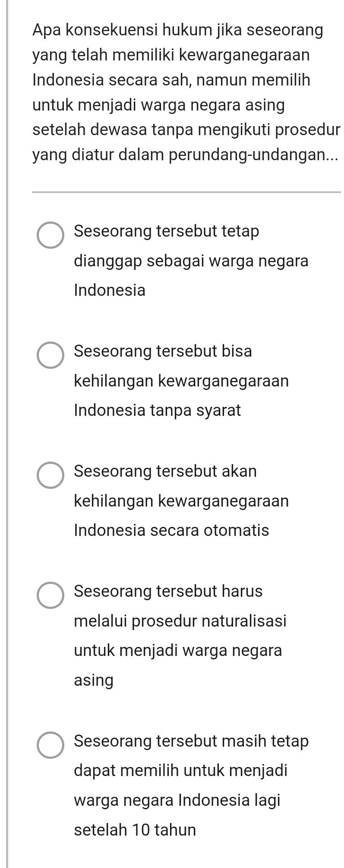The image size is (344, 868).
Task: Select radio for 'tetap dianggap sebagai warga negara Indonesia'
Action: point(50,236)
